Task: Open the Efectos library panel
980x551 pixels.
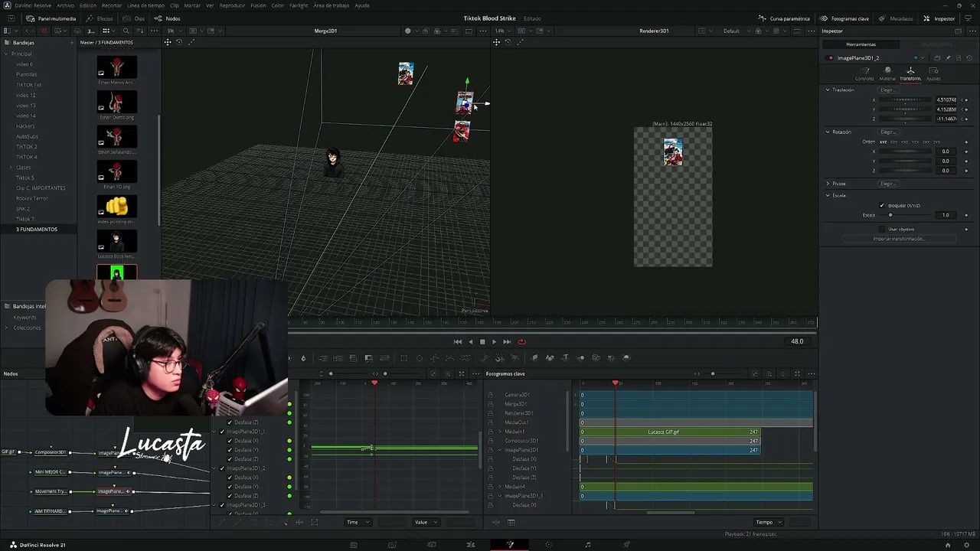Action: [x=100, y=18]
